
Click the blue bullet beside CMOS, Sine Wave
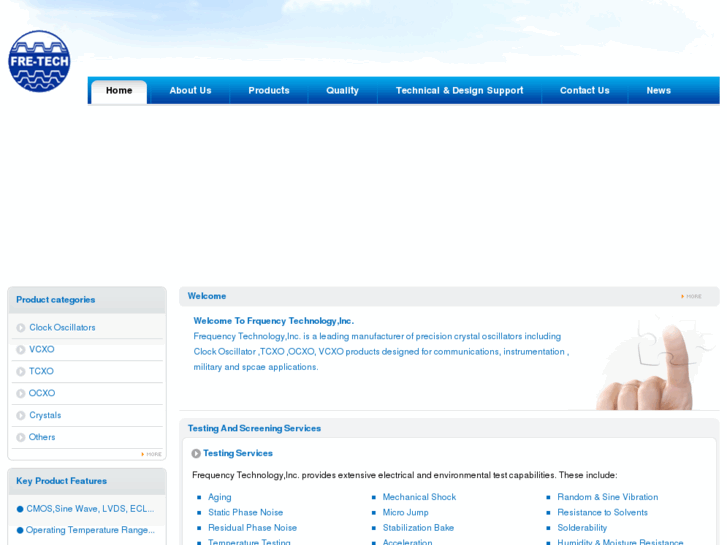point(20,509)
